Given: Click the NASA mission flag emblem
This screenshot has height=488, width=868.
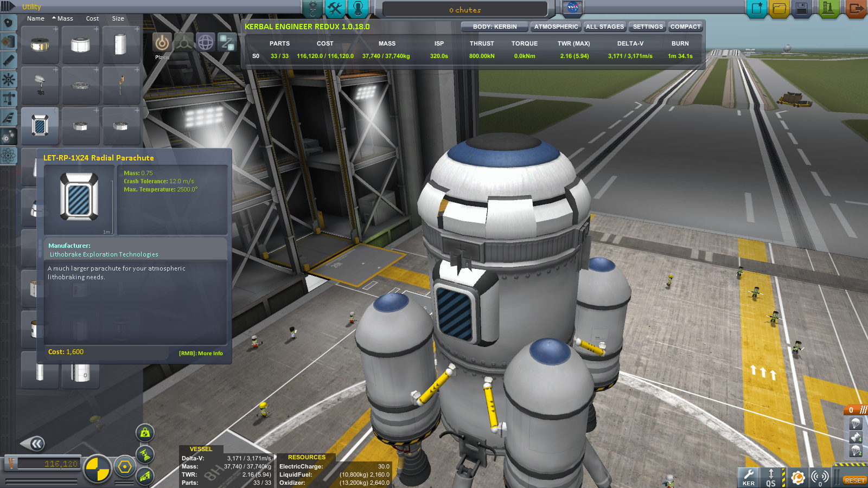Looking at the screenshot, I should (x=572, y=8).
